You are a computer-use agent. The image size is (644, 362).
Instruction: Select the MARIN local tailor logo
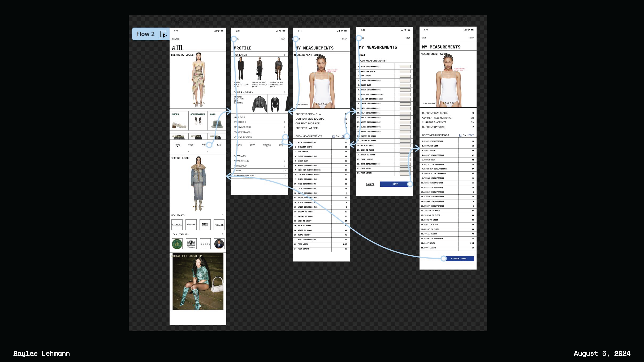click(205, 244)
